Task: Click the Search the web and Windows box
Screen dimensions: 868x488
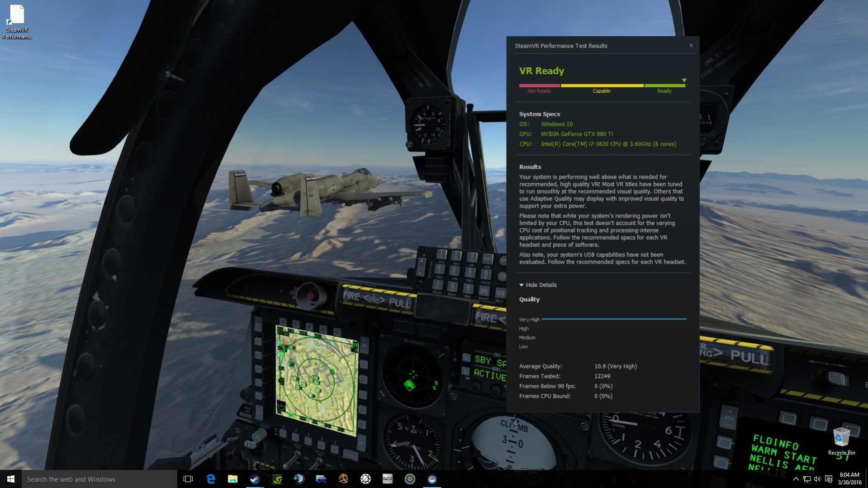Action: click(100, 479)
